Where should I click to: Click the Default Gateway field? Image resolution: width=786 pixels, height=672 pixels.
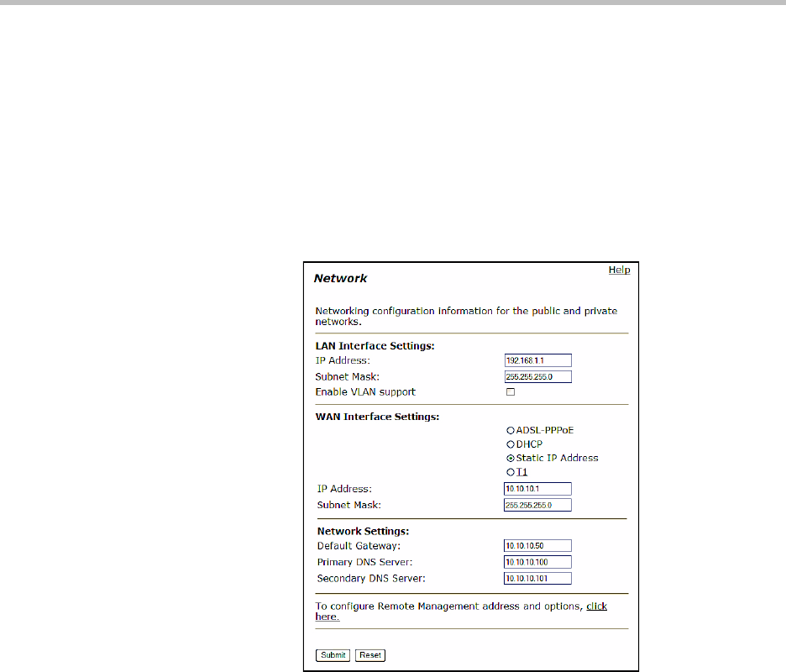point(537,546)
